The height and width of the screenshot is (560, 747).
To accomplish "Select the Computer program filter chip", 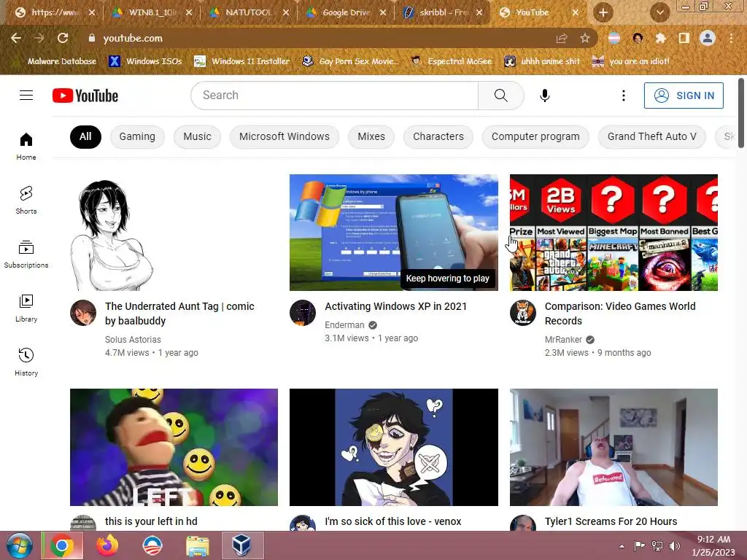I will coord(535,136).
